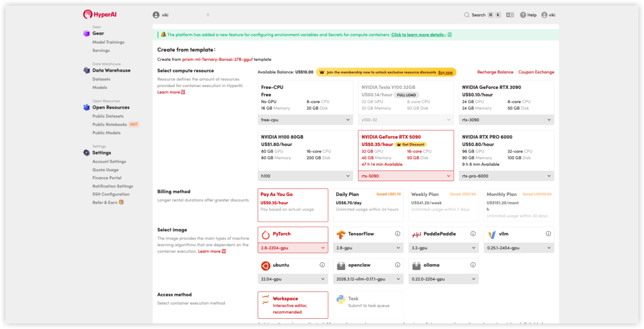644x329 pixels.
Task: Choose the Pay As You Go billing
Action: coord(293,205)
